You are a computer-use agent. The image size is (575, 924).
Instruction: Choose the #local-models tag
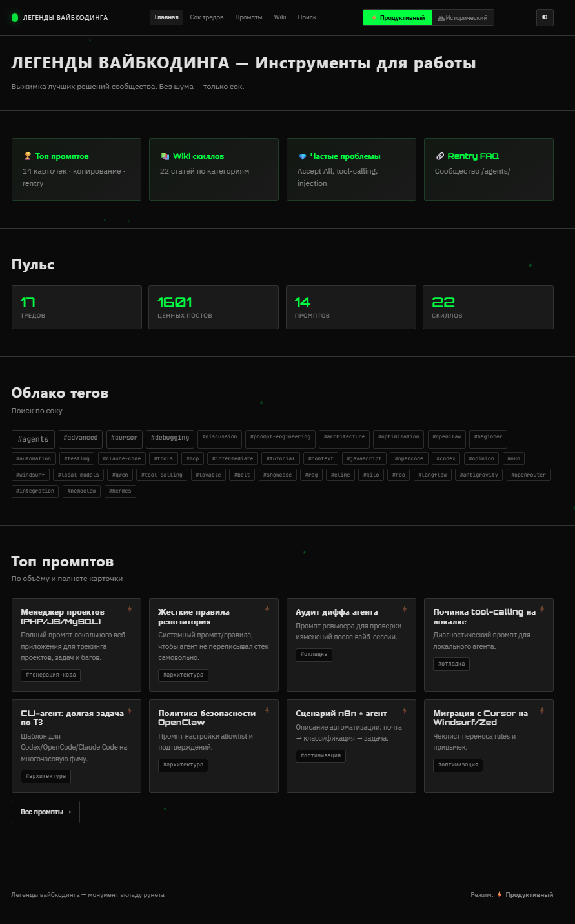78,475
